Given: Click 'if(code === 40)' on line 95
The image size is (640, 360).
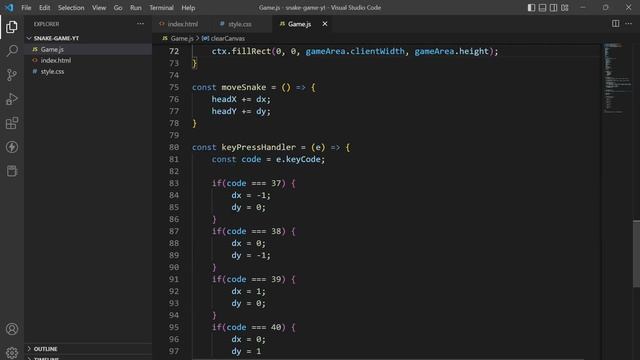Looking at the screenshot, I should tap(249, 327).
